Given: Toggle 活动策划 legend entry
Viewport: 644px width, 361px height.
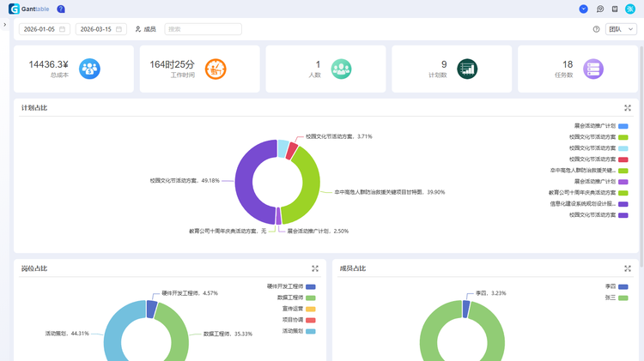Looking at the screenshot, I should [299, 331].
